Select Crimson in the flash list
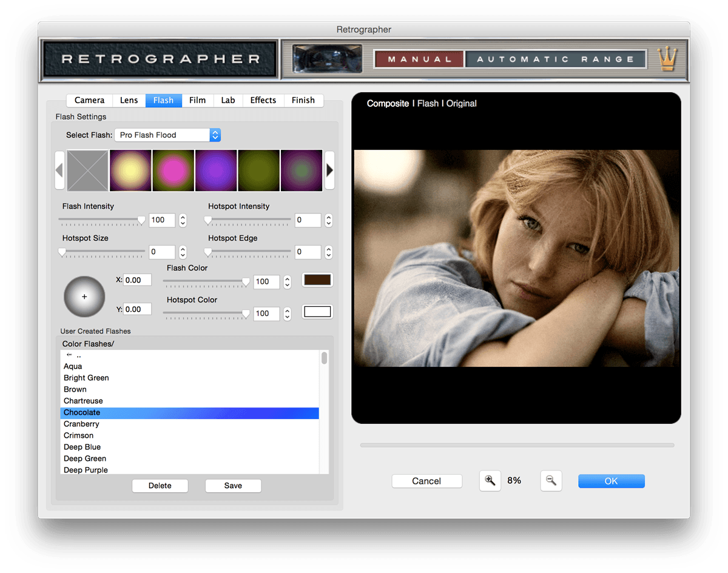Screen dimensions: 728x573 click(190, 435)
